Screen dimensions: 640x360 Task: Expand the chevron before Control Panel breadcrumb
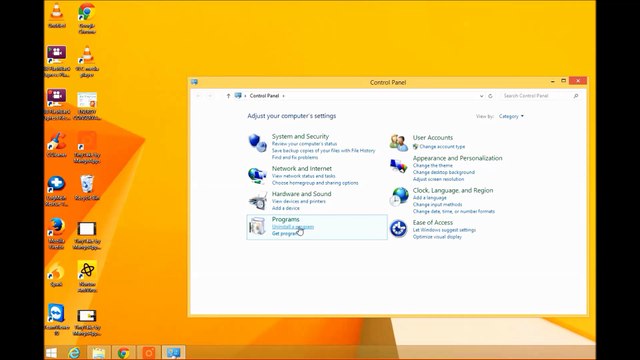pos(245,96)
